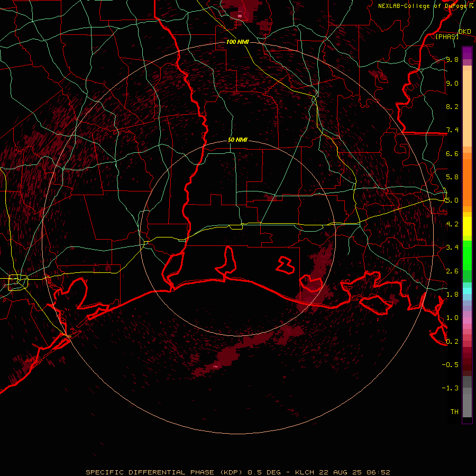Image resolution: width=476 pixels, height=476 pixels.
Task: Click the TH threshold label on the scale
Action: 454,412
